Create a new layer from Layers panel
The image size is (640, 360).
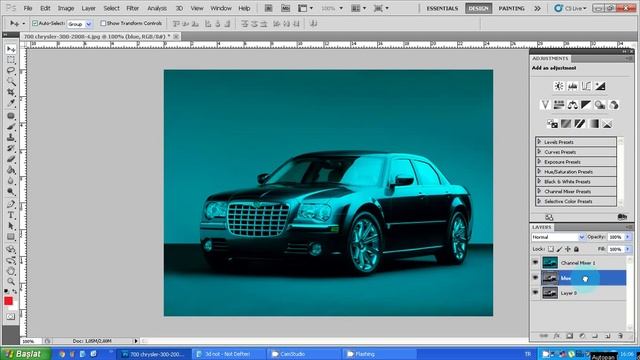click(608, 336)
